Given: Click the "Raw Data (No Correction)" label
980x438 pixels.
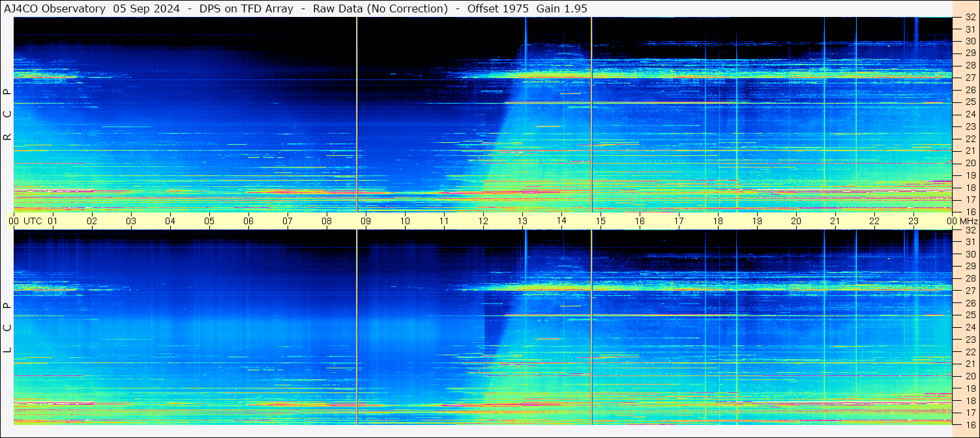Looking at the screenshot, I should pos(380,8).
